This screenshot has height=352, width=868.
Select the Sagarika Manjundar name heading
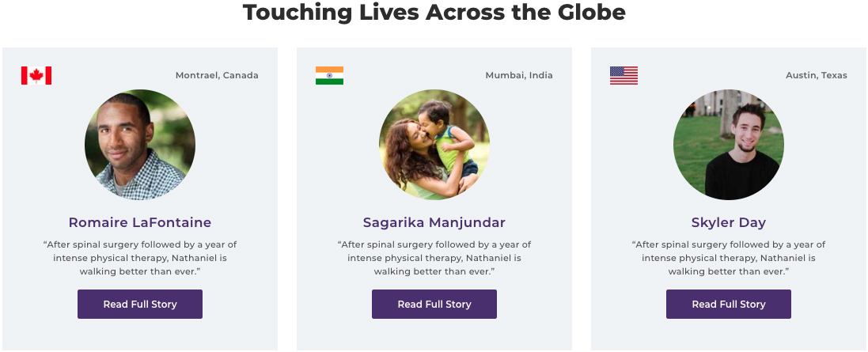tap(434, 222)
